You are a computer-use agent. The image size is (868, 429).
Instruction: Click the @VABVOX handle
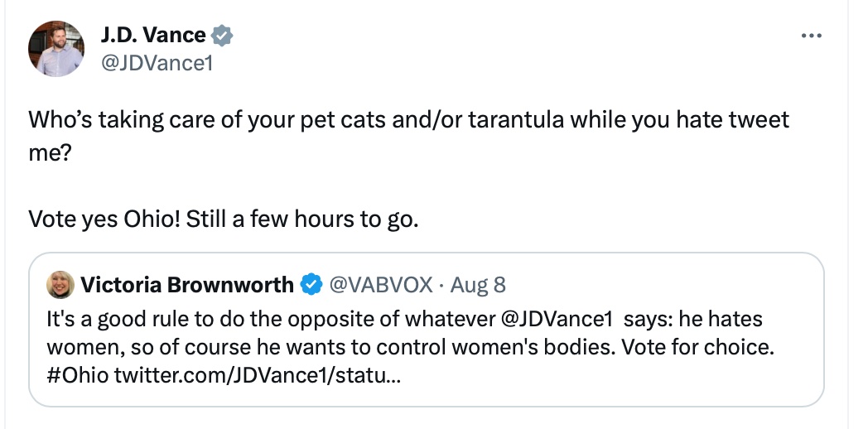click(381, 285)
